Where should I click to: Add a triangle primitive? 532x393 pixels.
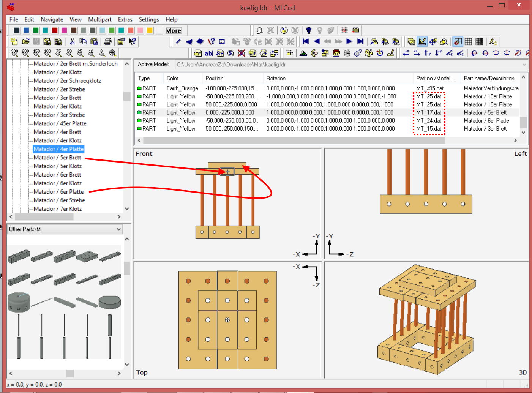(189, 41)
